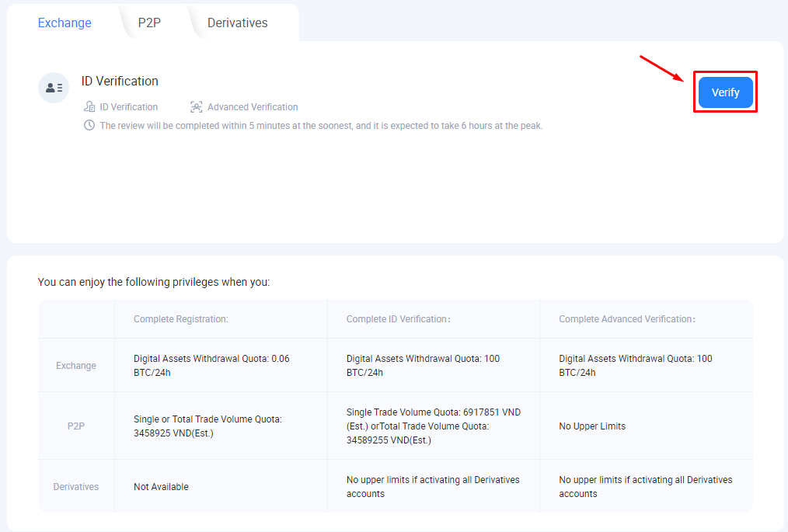
Task: Click the ID Verification heading
Action: point(120,82)
